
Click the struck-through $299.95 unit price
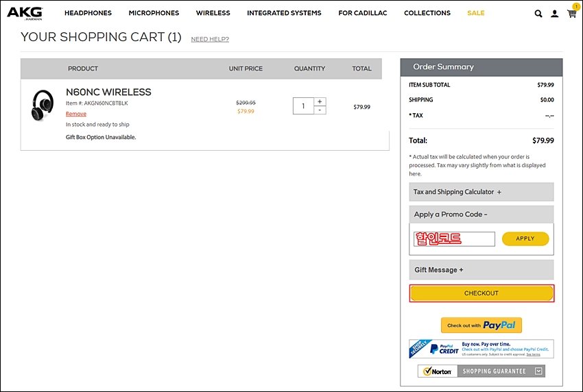(x=246, y=103)
